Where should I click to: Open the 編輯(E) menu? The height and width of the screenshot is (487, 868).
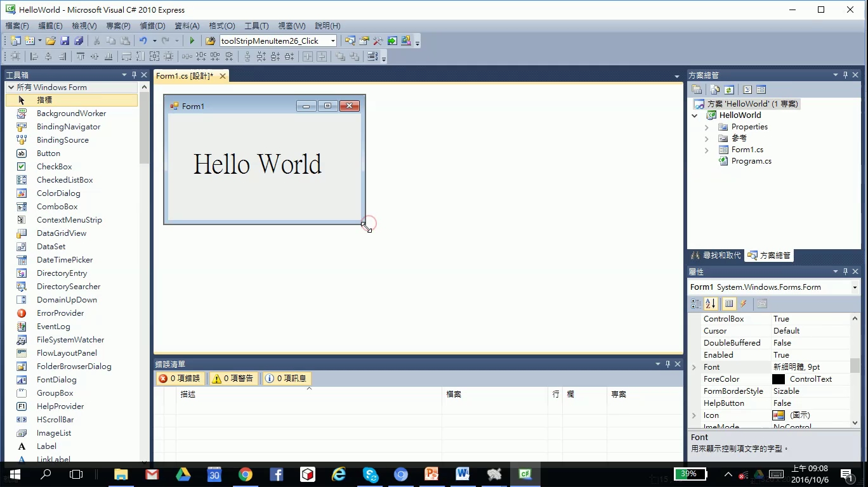(x=50, y=26)
